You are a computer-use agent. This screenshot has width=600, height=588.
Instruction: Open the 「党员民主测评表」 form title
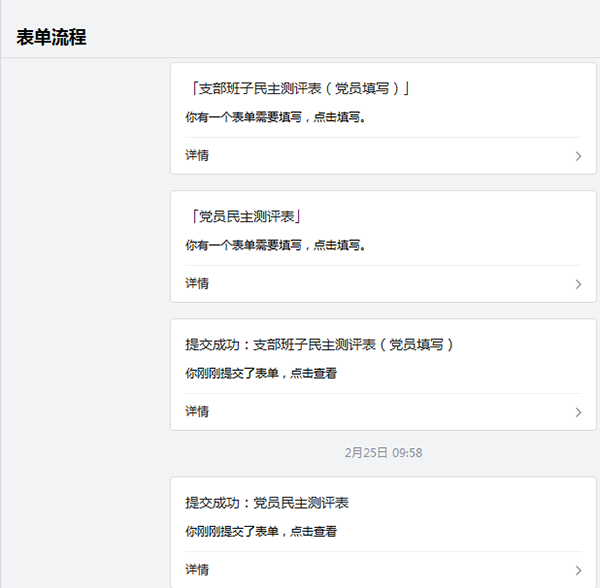click(x=245, y=216)
